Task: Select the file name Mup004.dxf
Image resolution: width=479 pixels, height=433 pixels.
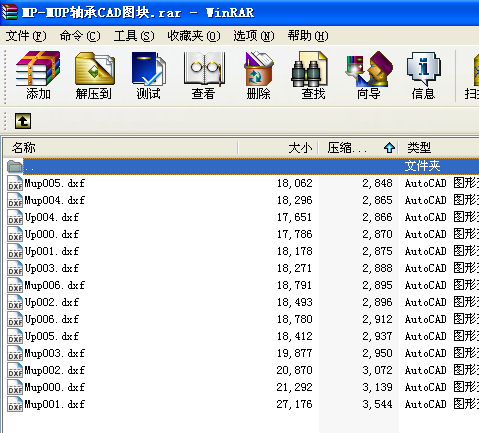Action: [55, 200]
